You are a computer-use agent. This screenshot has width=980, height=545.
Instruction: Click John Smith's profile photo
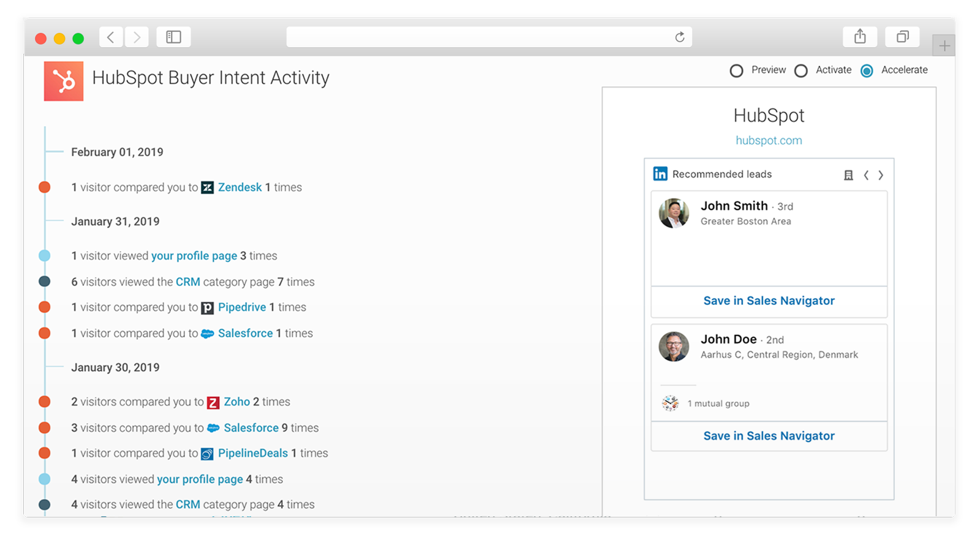tap(674, 213)
